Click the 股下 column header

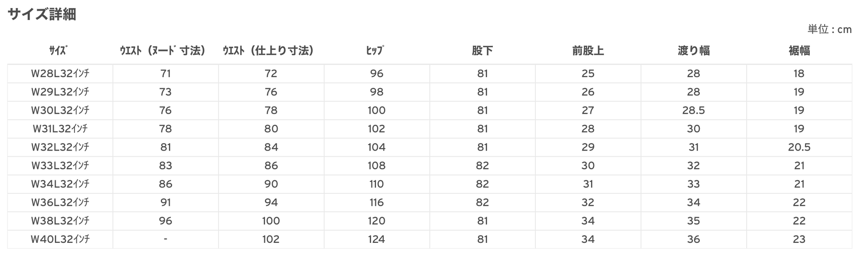482,51
